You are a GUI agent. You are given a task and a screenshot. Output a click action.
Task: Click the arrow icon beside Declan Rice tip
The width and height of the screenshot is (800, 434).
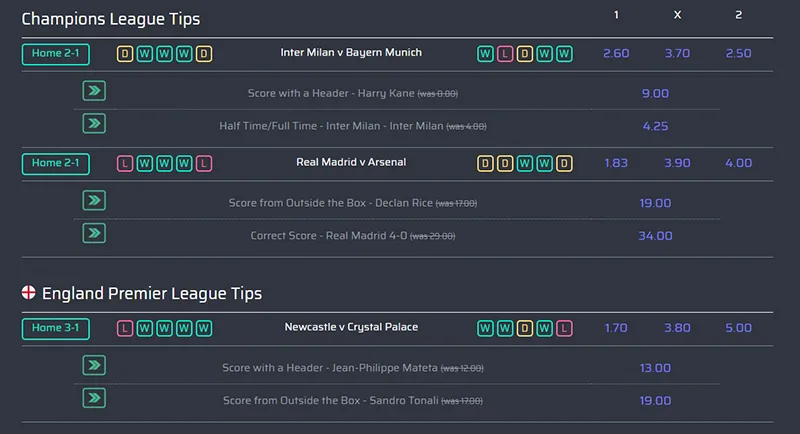tap(94, 201)
